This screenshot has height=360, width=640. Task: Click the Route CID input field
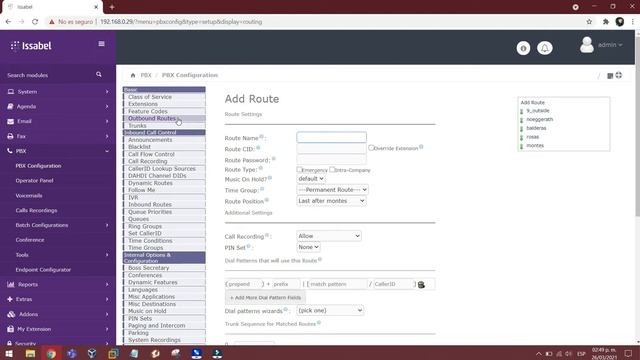(331, 149)
